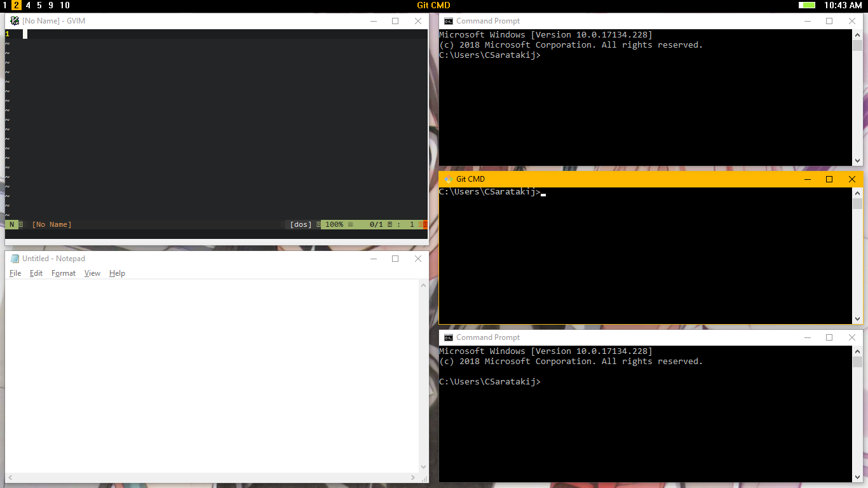Open the View menu in Notepad
The width and height of the screenshot is (868, 488).
tap(92, 273)
